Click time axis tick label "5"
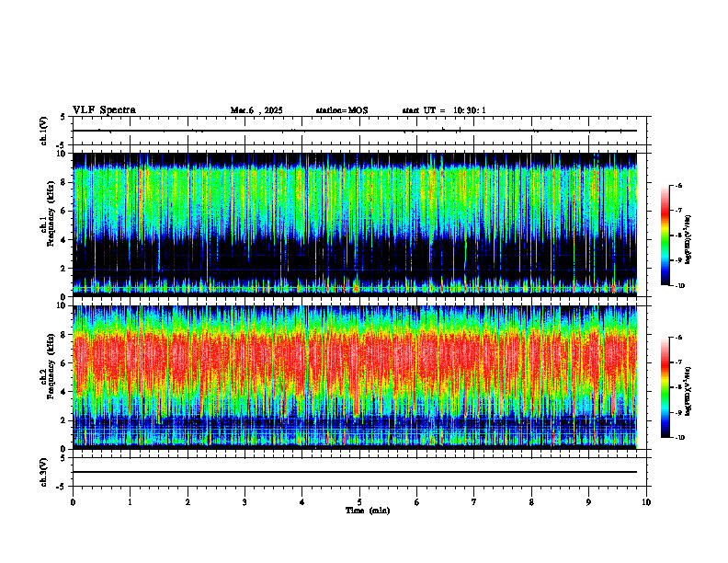The width and height of the screenshot is (728, 563). 359,502
